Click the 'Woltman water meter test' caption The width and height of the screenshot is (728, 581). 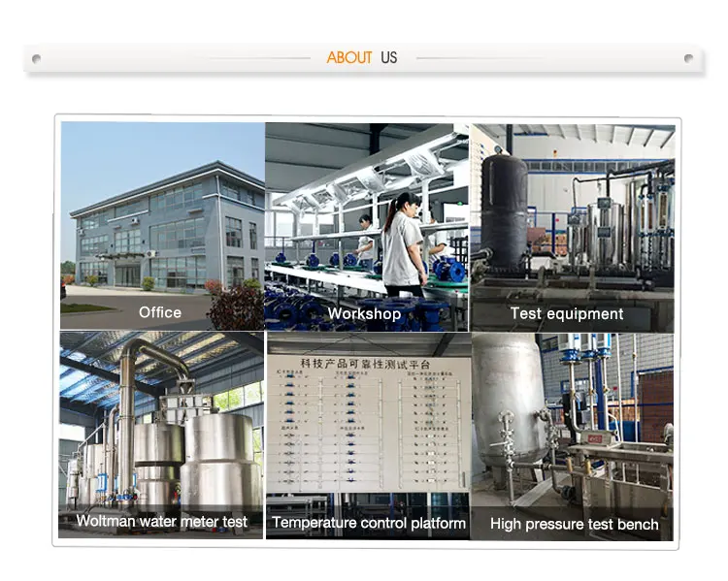(x=162, y=521)
